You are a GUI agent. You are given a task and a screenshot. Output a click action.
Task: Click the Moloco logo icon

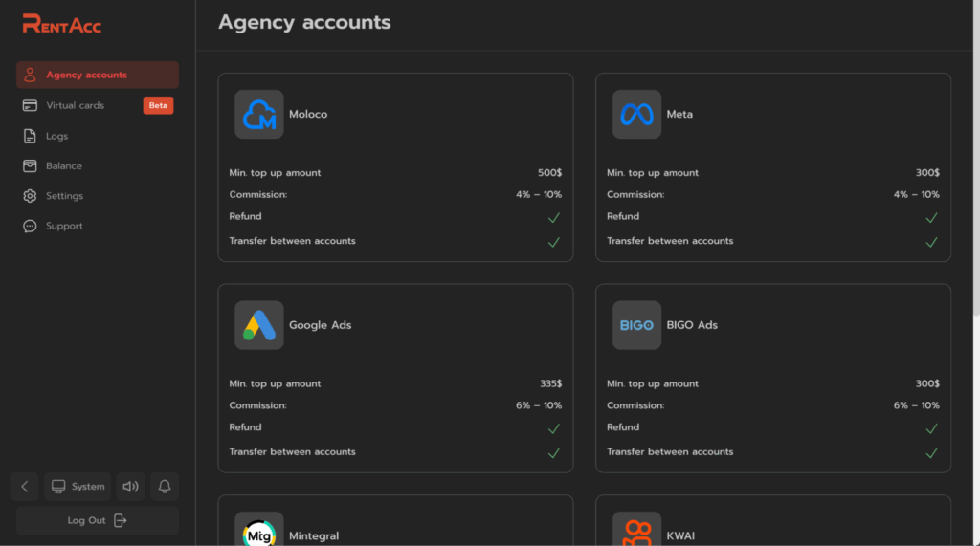click(x=258, y=115)
